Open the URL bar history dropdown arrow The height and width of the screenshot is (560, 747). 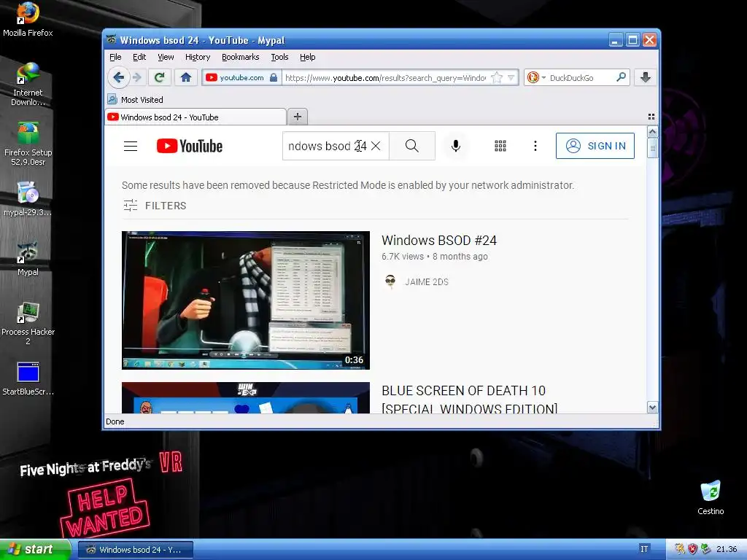click(x=511, y=77)
